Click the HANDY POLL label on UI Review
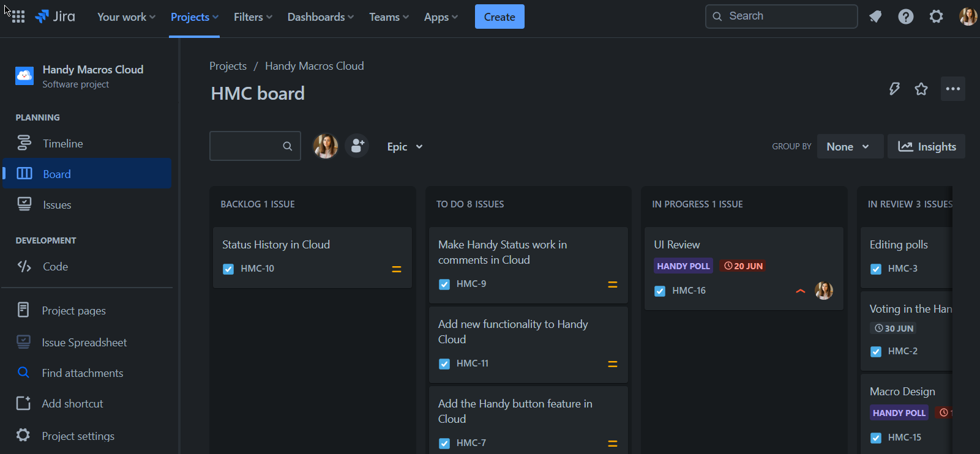 (x=683, y=266)
